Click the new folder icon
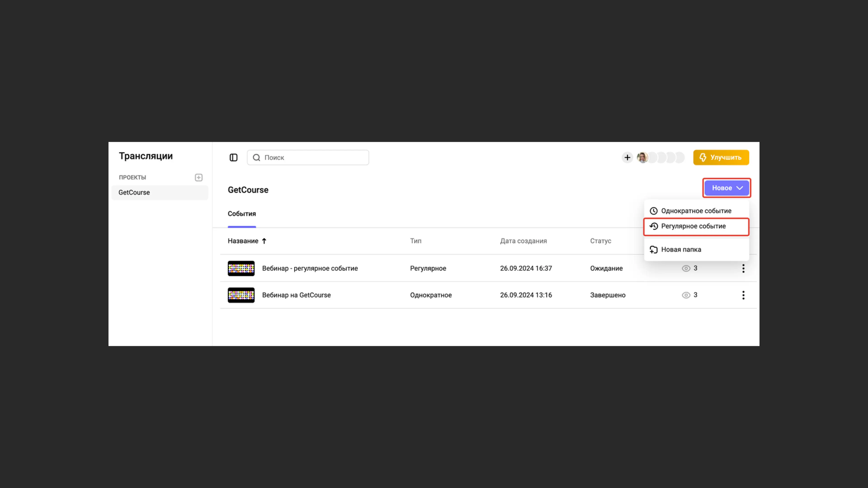Image resolution: width=868 pixels, height=488 pixels. (653, 250)
